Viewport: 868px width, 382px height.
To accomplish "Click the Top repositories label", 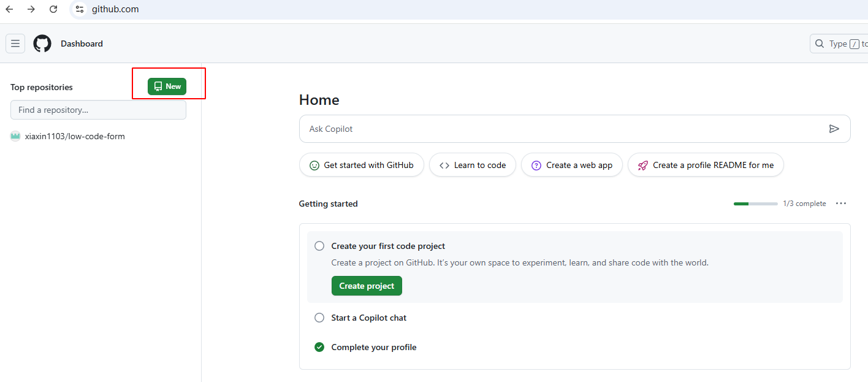I will point(42,87).
